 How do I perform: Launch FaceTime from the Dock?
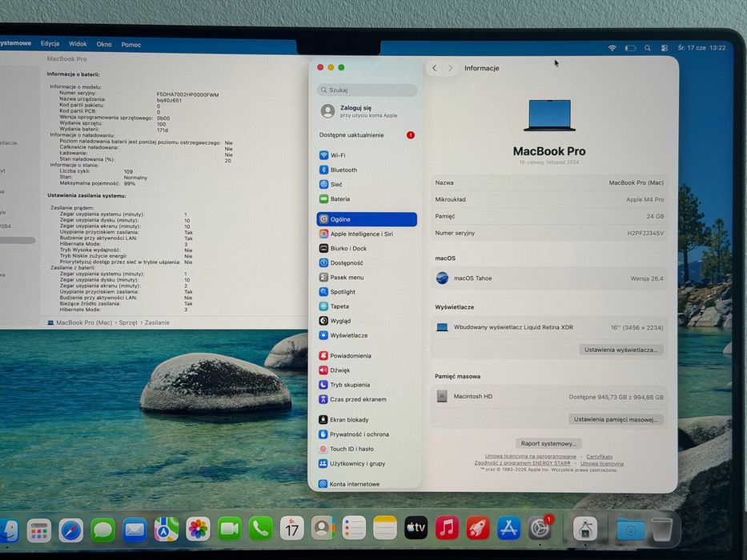[x=229, y=529]
